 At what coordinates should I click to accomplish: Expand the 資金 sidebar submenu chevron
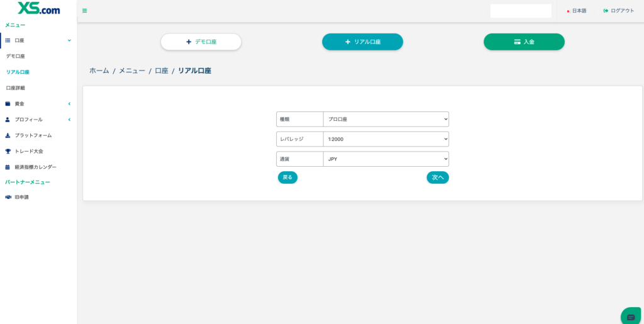click(x=69, y=104)
